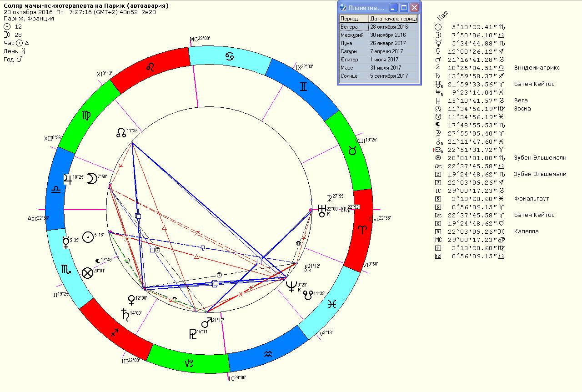Click the planetary periods window title icon

(x=344, y=8)
